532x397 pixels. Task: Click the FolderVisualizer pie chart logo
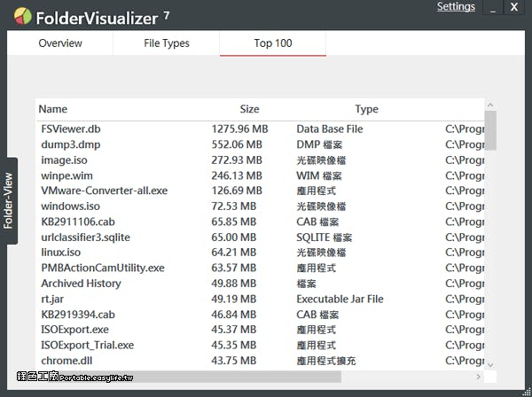coord(23,16)
